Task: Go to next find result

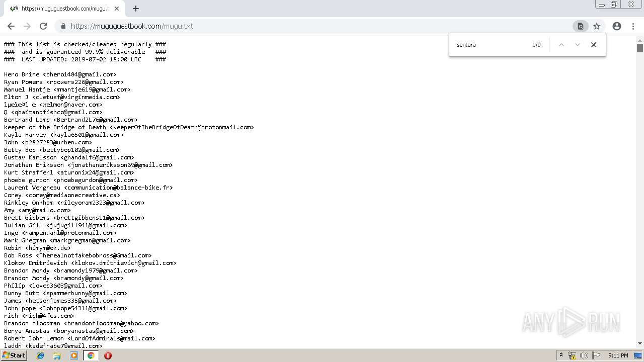Action: pyautogui.click(x=578, y=45)
